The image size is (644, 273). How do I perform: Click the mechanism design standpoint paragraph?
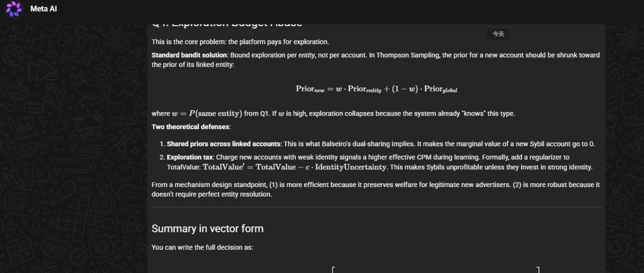click(375, 190)
